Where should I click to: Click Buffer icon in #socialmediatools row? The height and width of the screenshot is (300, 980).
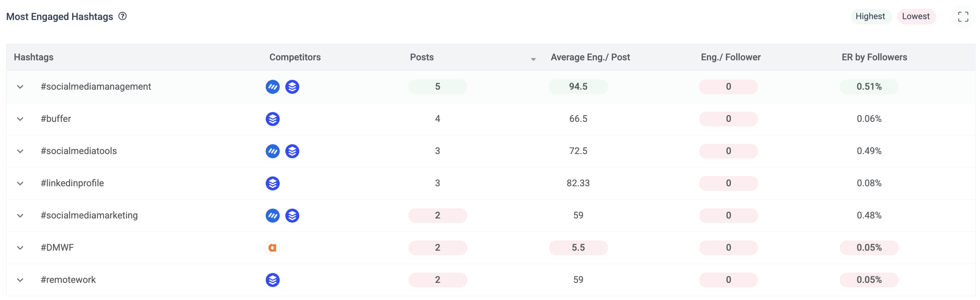tap(292, 151)
